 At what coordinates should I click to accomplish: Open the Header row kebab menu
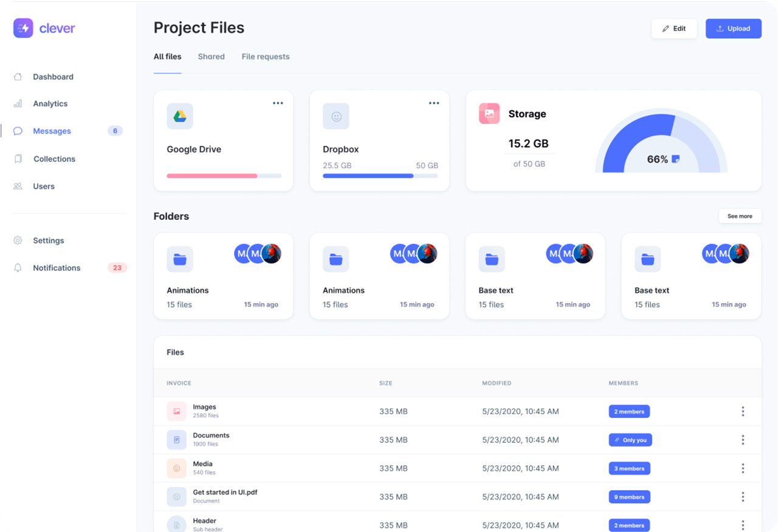(743, 525)
